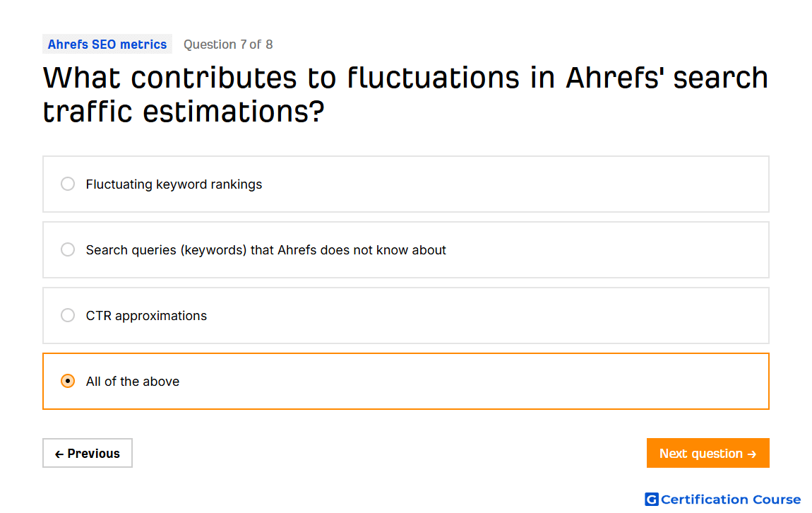Click the Fluctuating keyword rankings answer text
Viewport: 812px width, 513px height.
point(174,184)
